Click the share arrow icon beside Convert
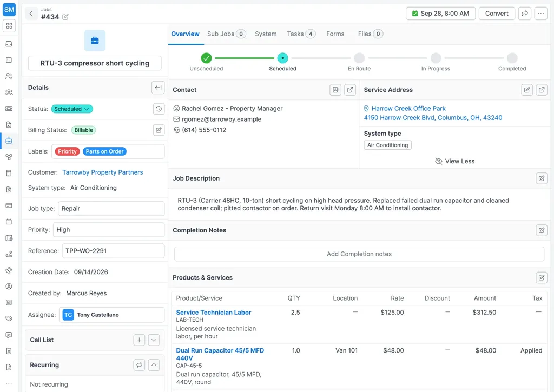This screenshot has width=554, height=392. pos(525,14)
